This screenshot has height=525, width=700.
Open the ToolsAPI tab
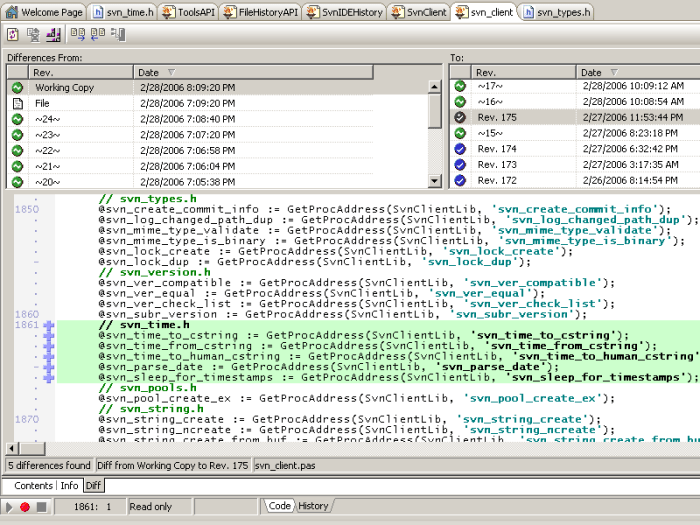tap(188, 12)
